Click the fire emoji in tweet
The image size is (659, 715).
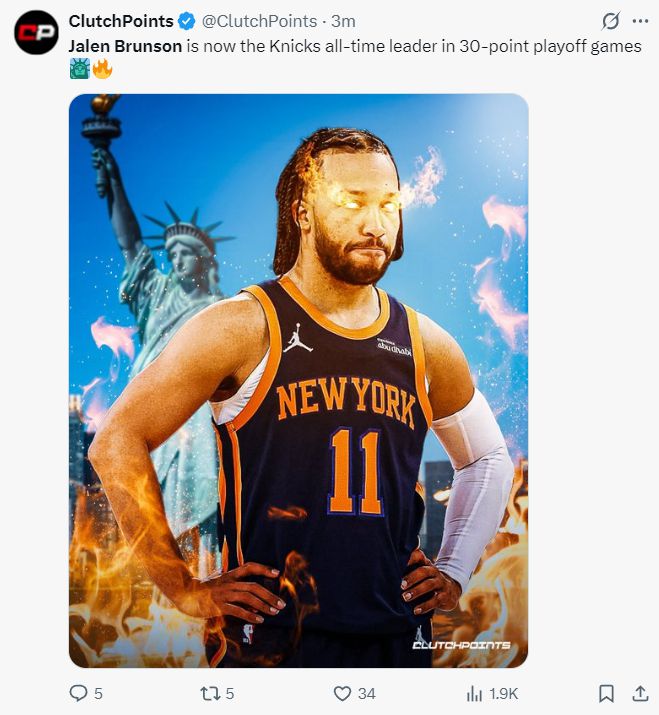click(102, 69)
